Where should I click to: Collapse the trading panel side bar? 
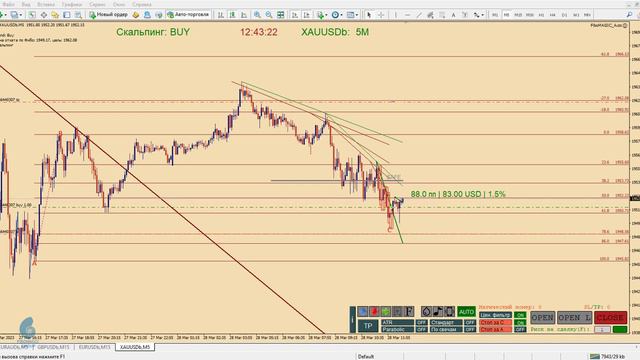pos(353,320)
